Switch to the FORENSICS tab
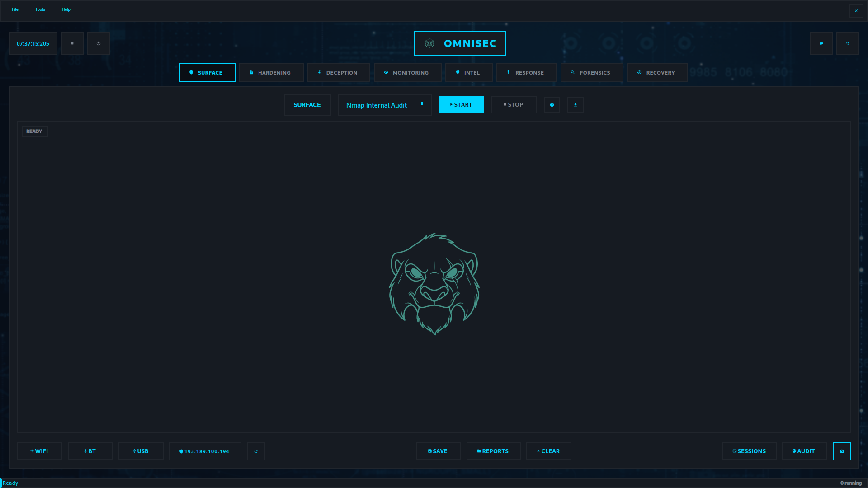 click(591, 73)
